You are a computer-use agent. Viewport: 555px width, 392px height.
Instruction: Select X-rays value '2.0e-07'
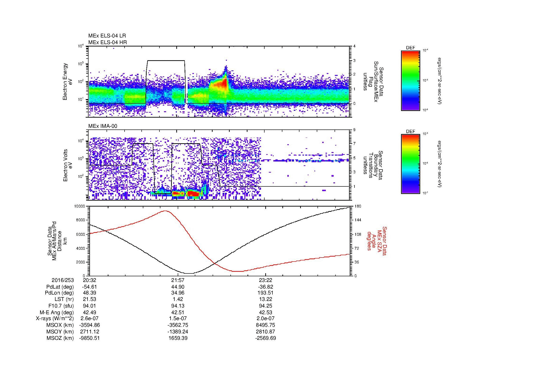(266, 318)
